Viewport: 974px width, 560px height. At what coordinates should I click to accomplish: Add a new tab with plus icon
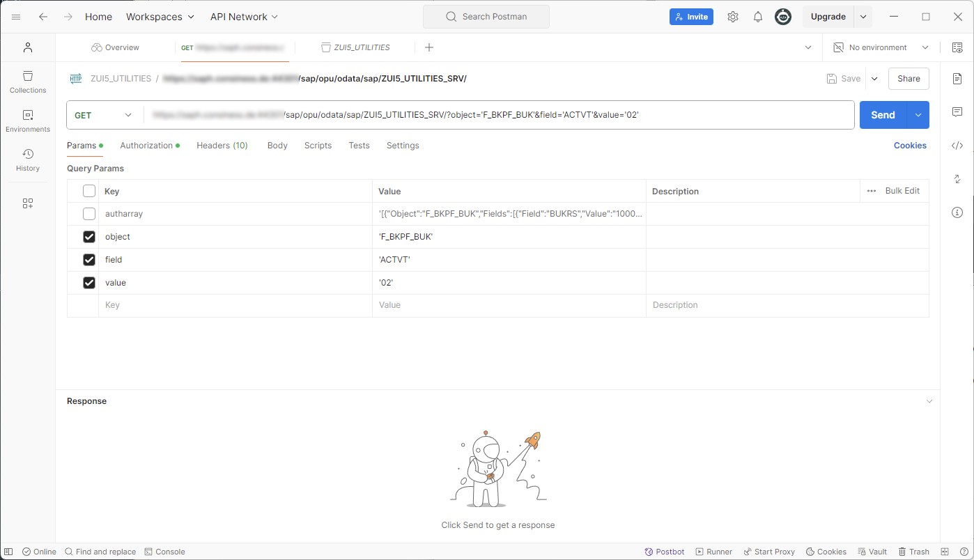pyautogui.click(x=429, y=47)
